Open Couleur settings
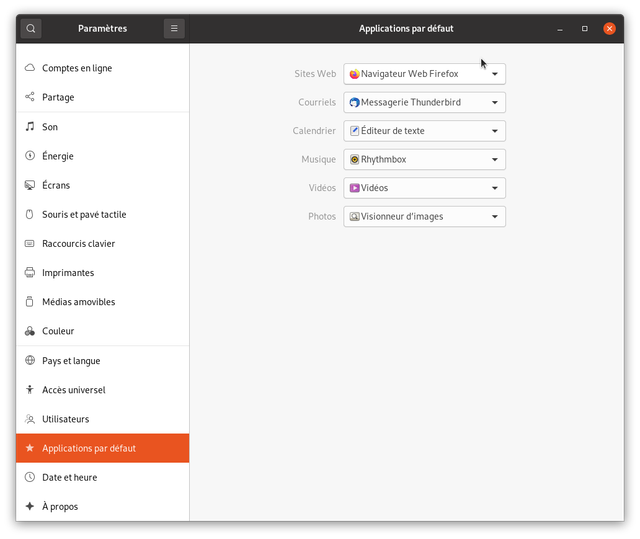This screenshot has height=539, width=640. point(102,331)
